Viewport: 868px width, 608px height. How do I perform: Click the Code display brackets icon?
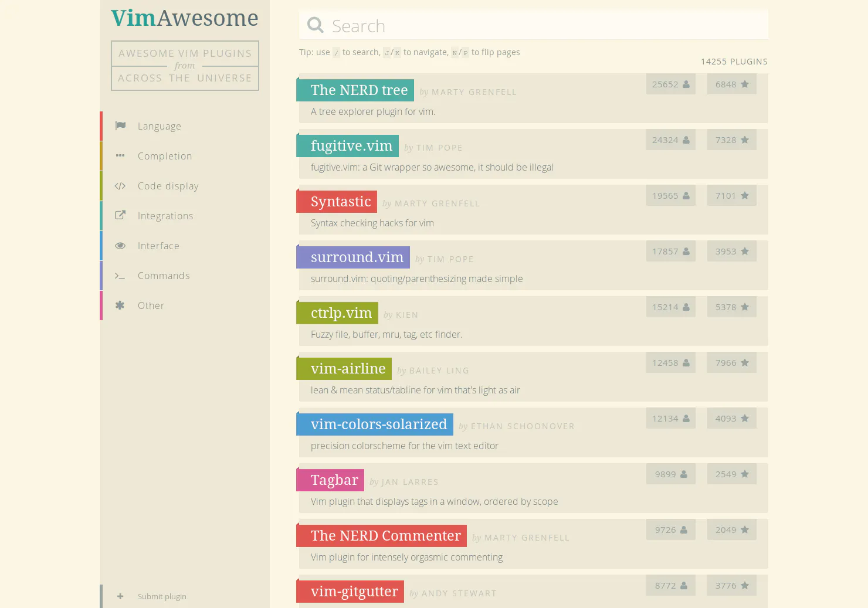click(x=120, y=186)
